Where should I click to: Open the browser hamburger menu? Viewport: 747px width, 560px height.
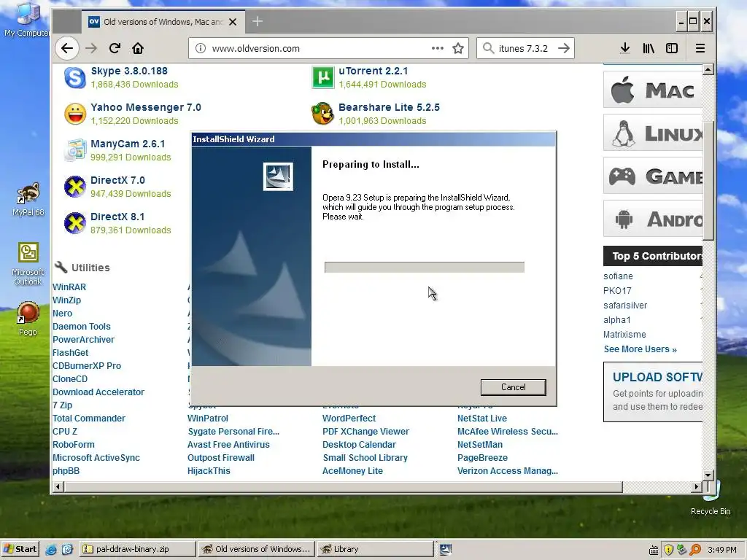[x=700, y=48]
